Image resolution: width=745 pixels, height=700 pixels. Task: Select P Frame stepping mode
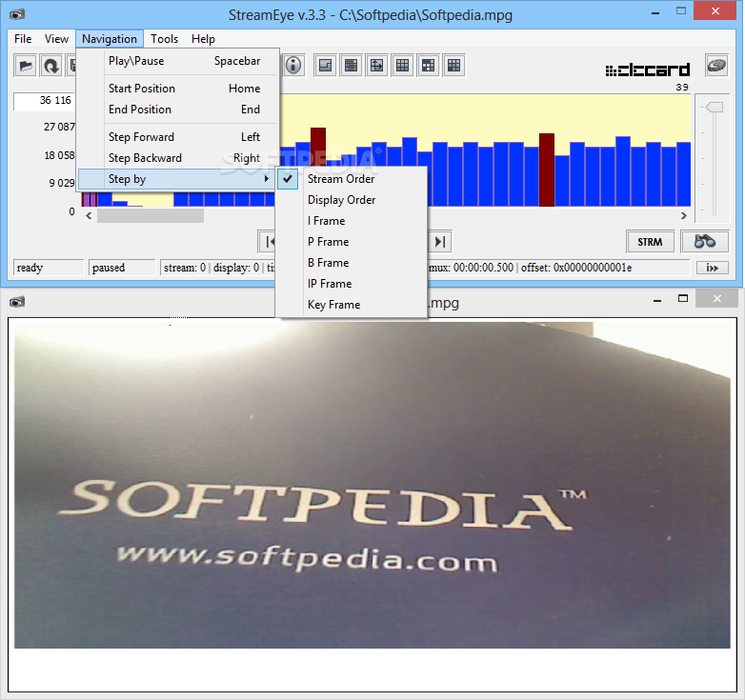pyautogui.click(x=351, y=242)
